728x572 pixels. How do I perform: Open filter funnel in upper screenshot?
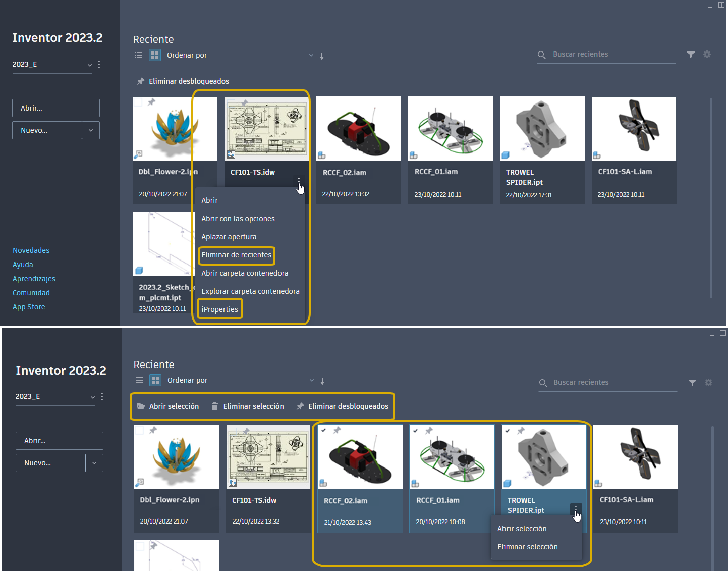click(691, 55)
